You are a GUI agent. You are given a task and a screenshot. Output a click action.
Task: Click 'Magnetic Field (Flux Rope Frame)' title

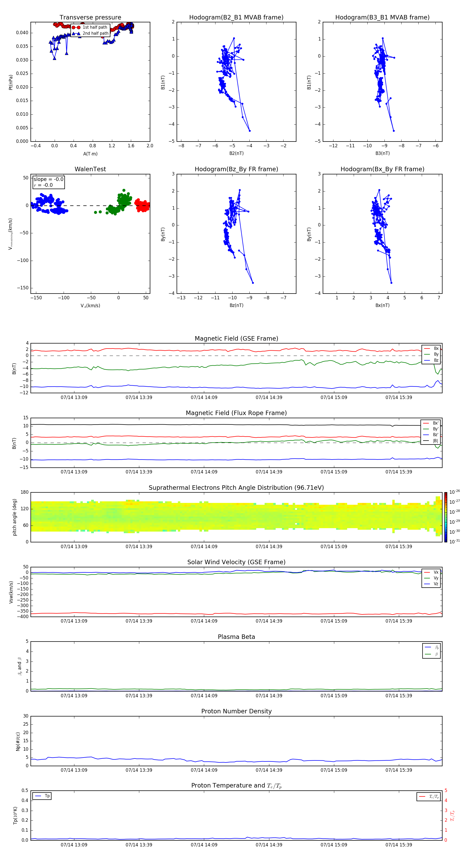click(236, 413)
